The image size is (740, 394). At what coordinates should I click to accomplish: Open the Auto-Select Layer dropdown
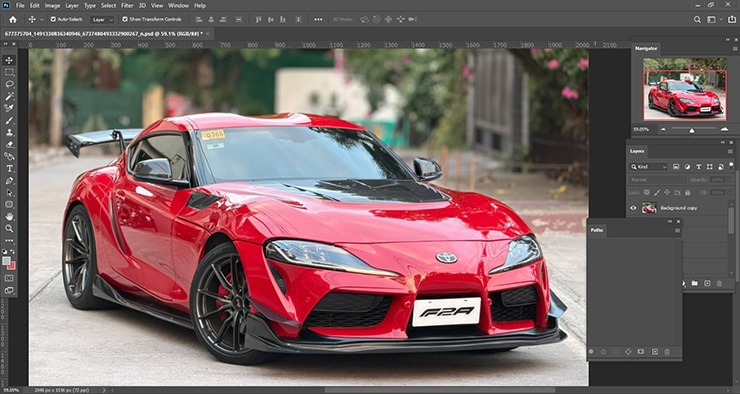pyautogui.click(x=102, y=20)
